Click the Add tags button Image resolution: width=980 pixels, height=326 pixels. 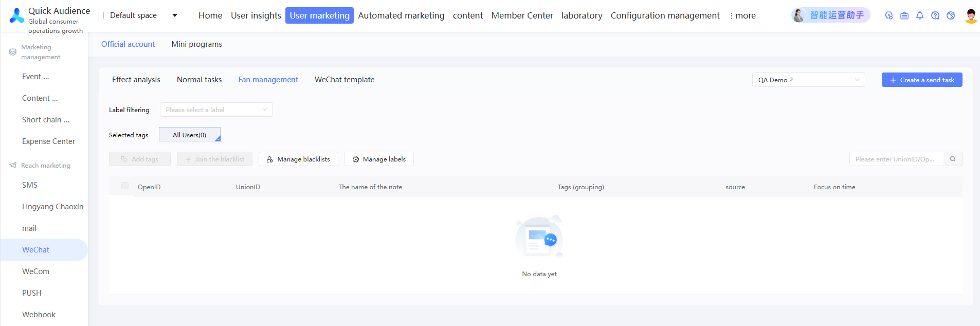click(x=140, y=159)
